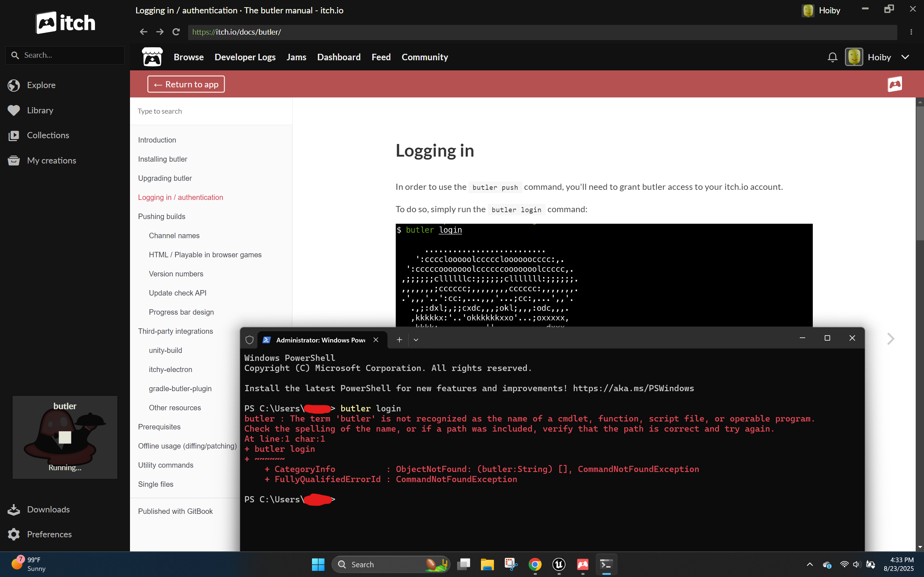Open the PowerShell new tab dropdown chevron
This screenshot has width=924, height=577.
coord(416,340)
